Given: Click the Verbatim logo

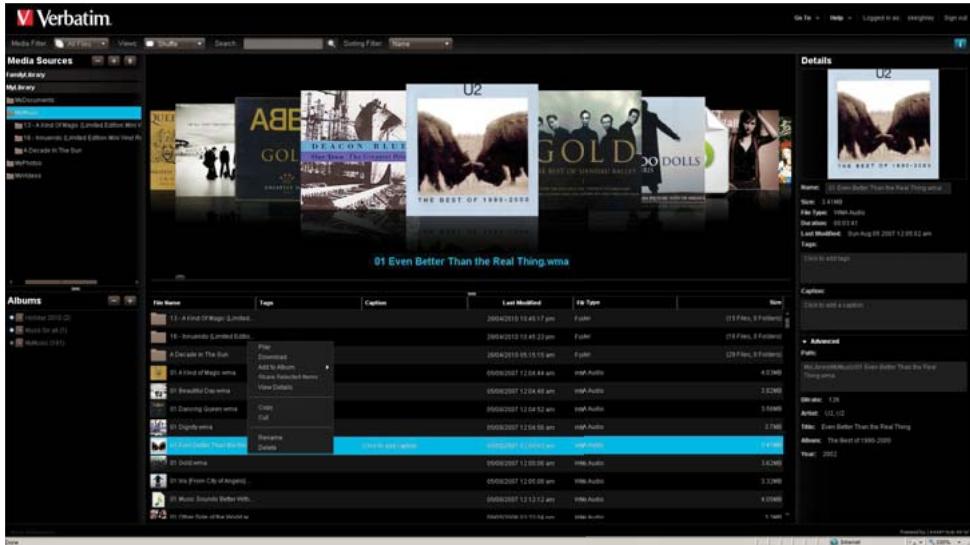Looking at the screenshot, I should [x=64, y=19].
